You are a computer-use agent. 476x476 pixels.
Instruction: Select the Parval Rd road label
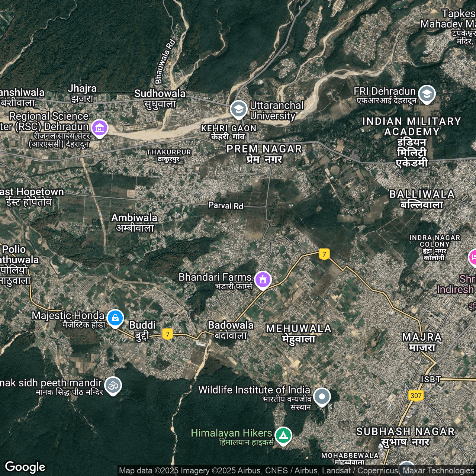226,205
